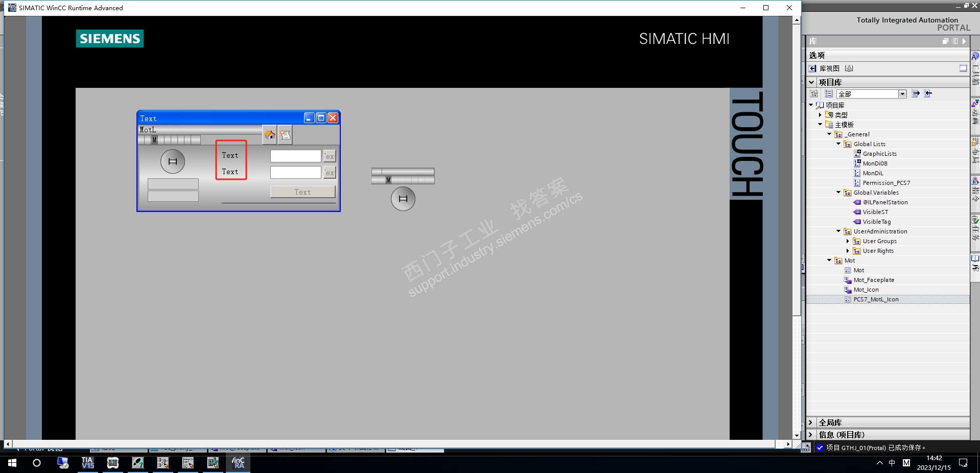Select PCS7_MotL_Icon in the tree
This screenshot has width=980, height=473.
(876, 299)
